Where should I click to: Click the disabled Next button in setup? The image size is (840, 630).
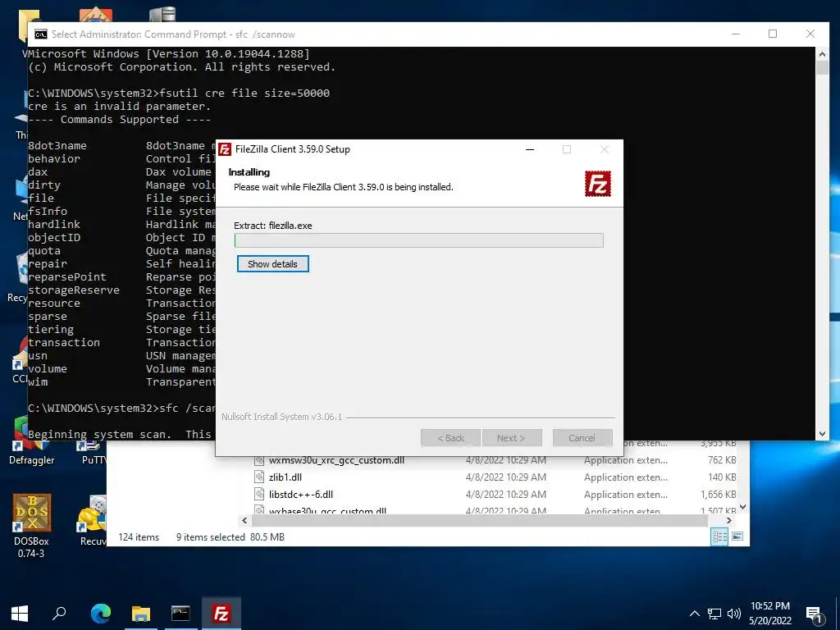(x=511, y=438)
